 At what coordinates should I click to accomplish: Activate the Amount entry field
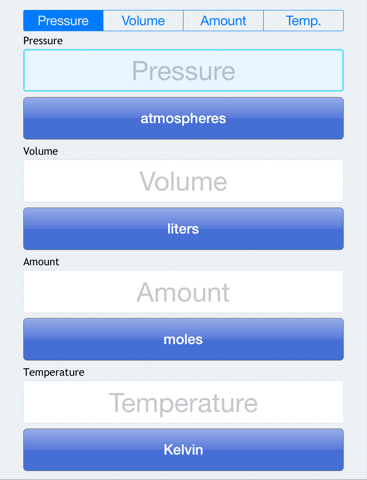[183, 292]
